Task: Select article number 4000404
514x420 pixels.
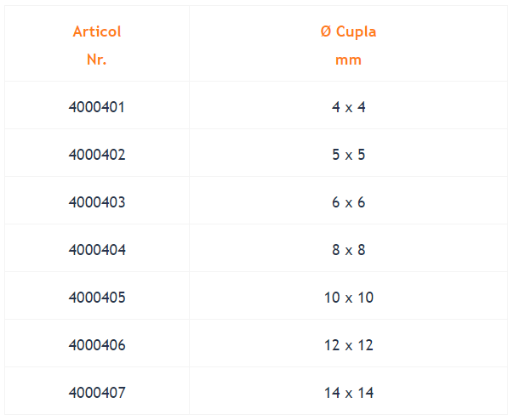Action: point(97,250)
